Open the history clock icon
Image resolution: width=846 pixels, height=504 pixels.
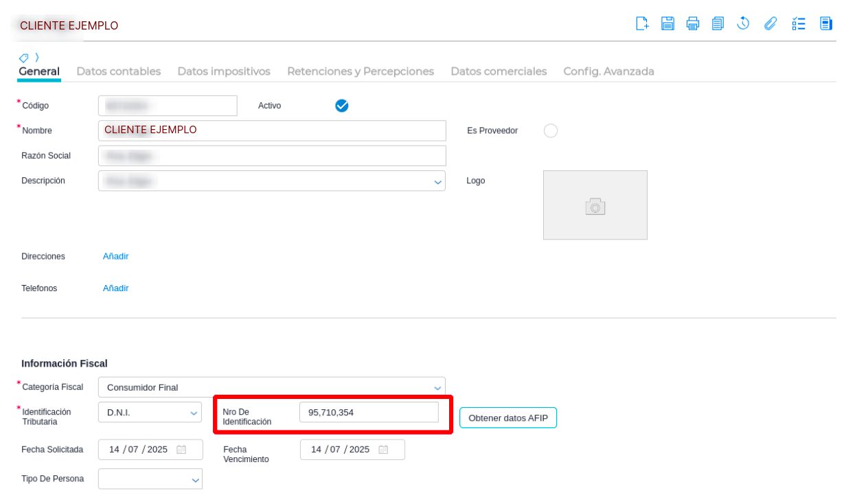point(743,23)
